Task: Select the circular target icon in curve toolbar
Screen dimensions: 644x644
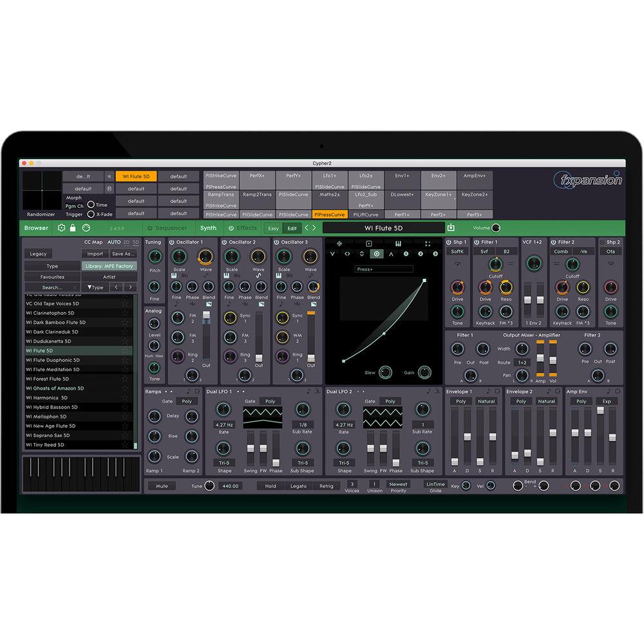Action: click(375, 254)
